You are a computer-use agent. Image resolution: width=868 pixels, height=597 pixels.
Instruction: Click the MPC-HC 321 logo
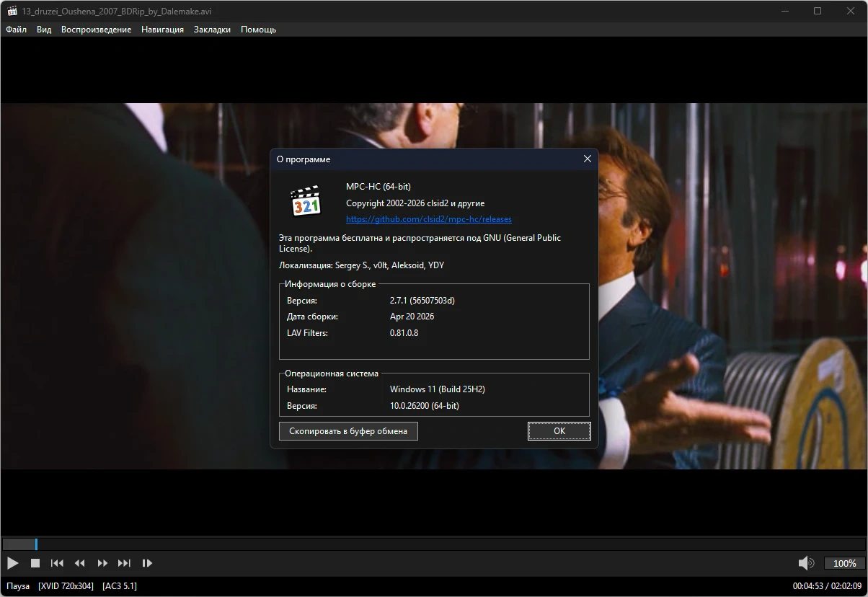click(305, 201)
